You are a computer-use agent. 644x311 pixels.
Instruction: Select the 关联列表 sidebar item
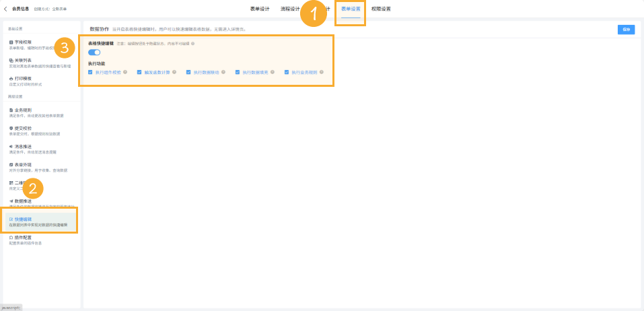[24, 60]
